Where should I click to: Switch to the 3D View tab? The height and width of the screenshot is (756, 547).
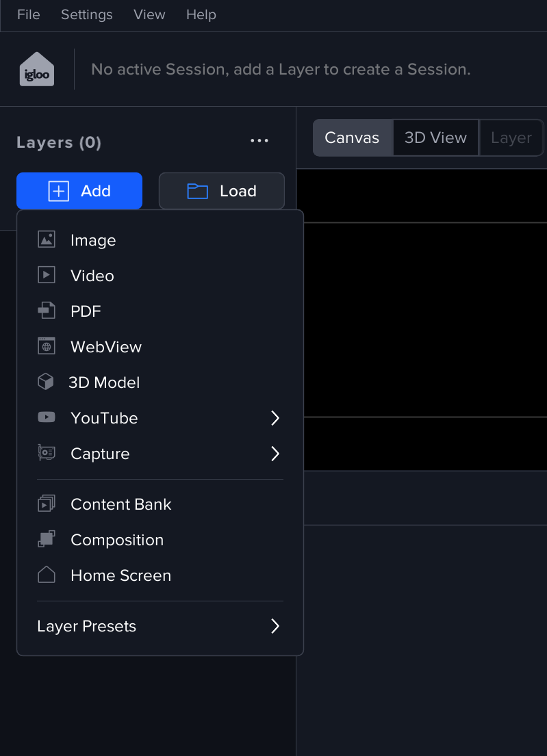coord(435,138)
